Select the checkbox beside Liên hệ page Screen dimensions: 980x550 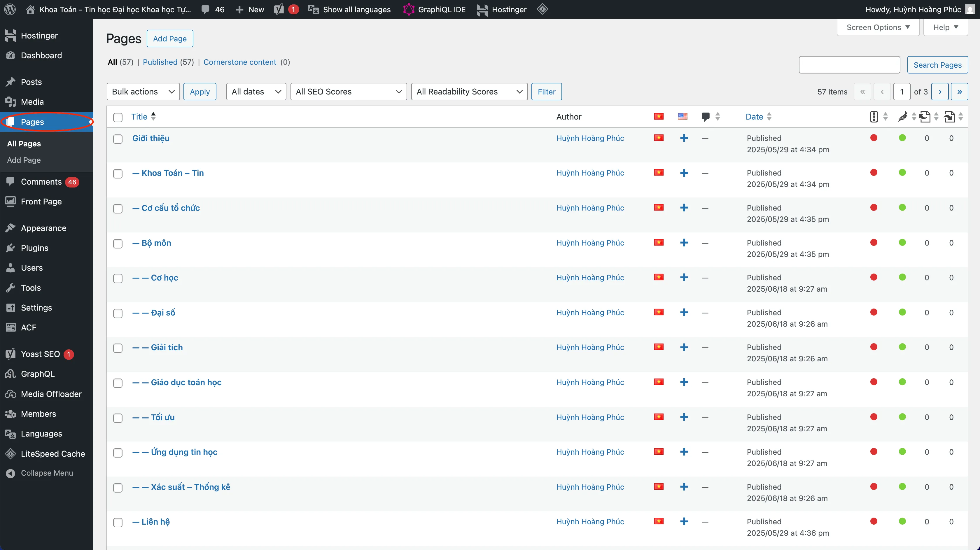click(118, 522)
